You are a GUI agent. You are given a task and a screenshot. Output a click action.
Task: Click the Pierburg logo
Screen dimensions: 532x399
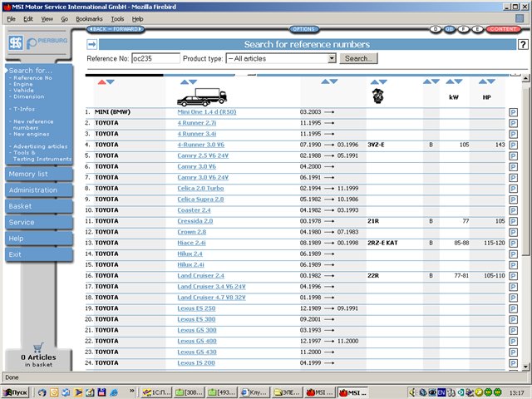pyautogui.click(x=47, y=42)
